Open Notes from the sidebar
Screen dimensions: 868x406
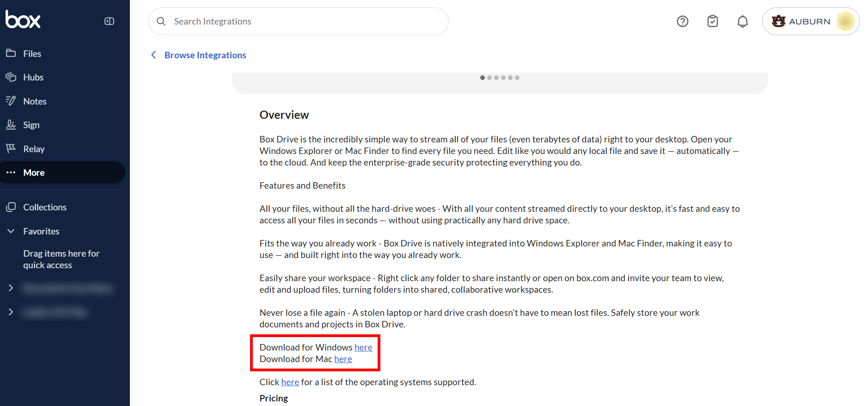click(x=35, y=101)
